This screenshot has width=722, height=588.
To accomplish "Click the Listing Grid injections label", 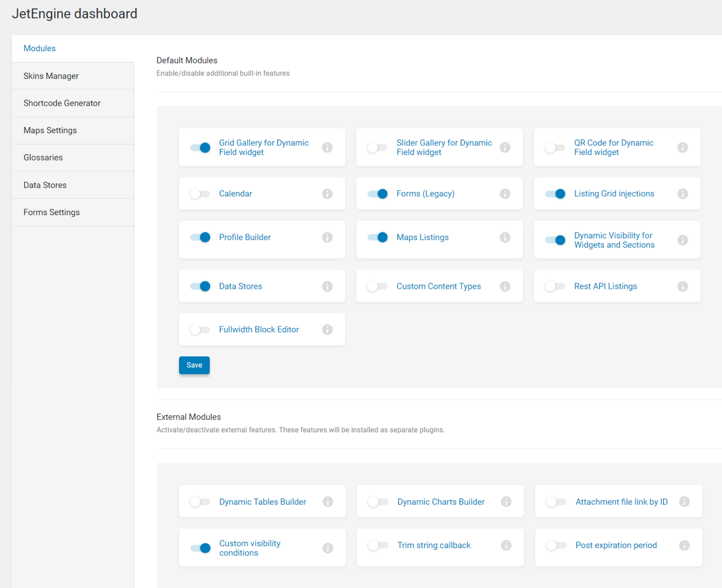I will click(614, 194).
